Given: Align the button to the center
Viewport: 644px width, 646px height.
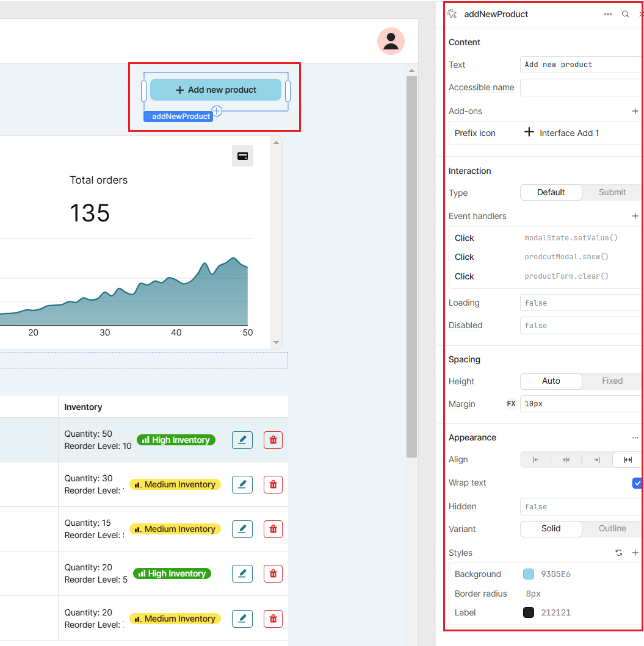Looking at the screenshot, I should point(566,460).
